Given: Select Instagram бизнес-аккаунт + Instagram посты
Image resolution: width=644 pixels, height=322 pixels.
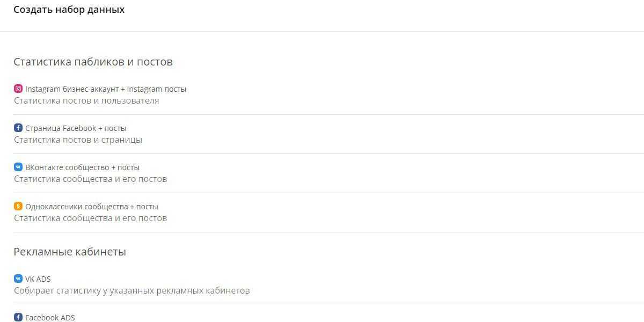Looking at the screenshot, I should [106, 89].
